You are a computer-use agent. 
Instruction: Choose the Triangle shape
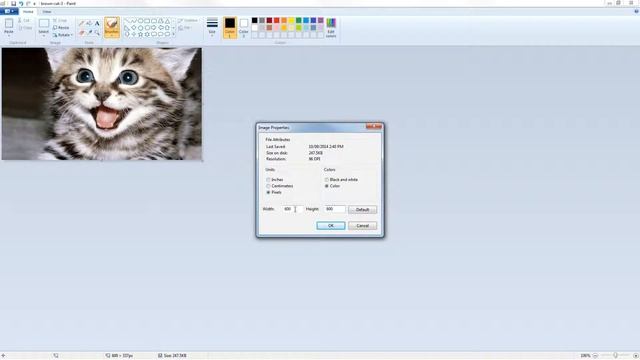(x=167, y=20)
